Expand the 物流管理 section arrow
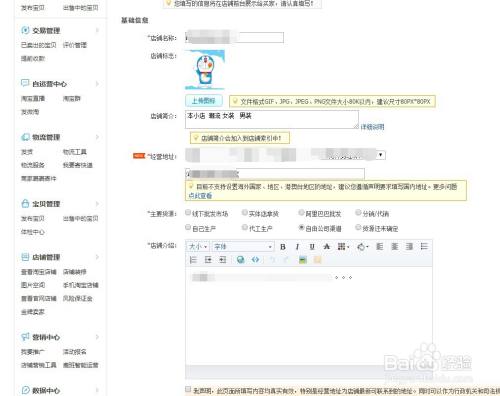This screenshot has height=396, width=500. pos(97,137)
